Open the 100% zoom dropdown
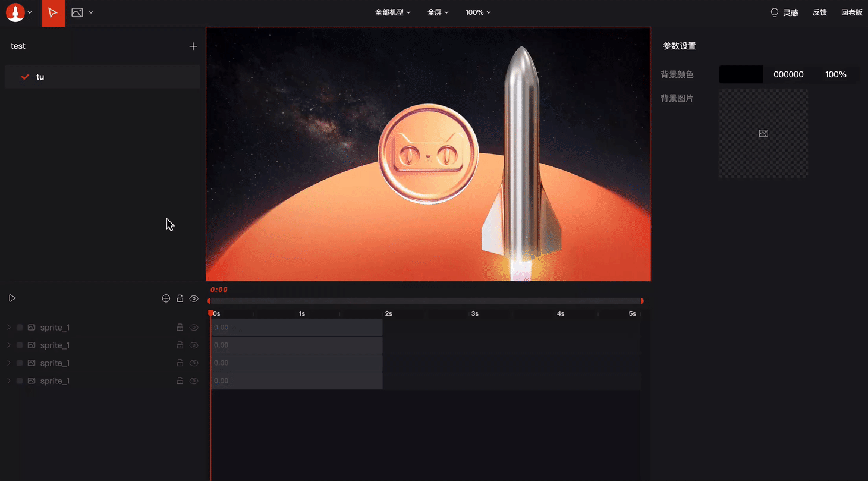Viewport: 868px width, 481px height. click(x=478, y=12)
